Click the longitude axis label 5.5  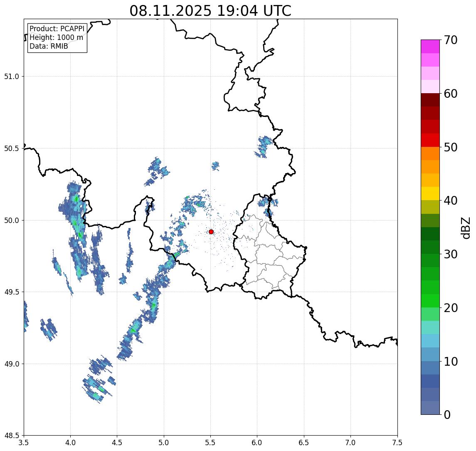click(211, 443)
